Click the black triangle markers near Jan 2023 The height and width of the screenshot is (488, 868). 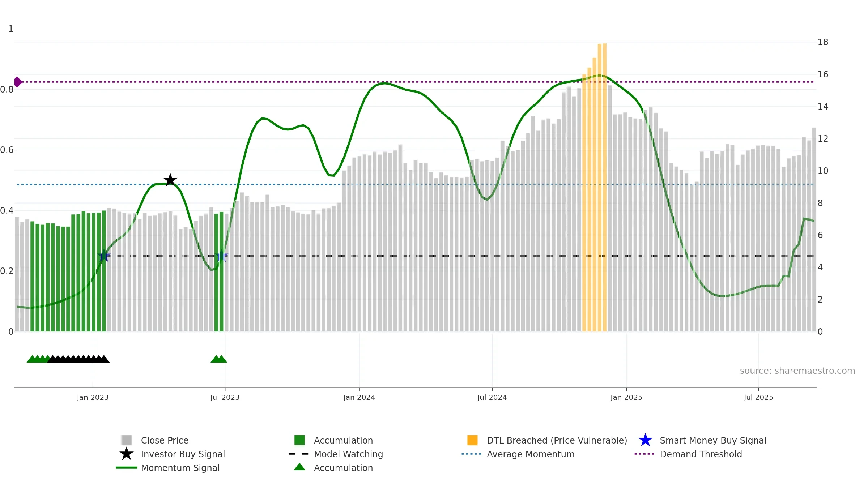pos(78,359)
